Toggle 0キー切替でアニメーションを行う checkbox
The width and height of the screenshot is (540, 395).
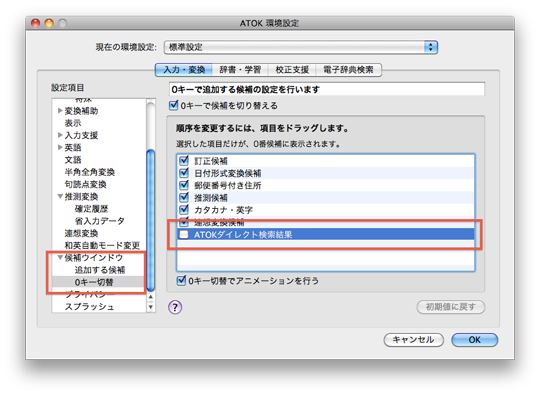181,280
